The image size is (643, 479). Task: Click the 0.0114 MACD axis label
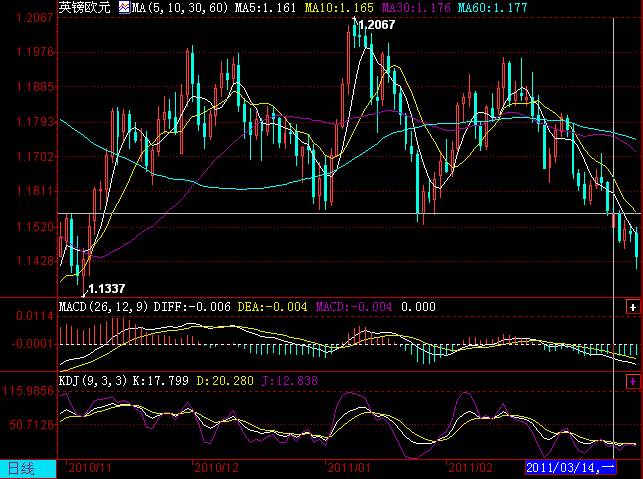[x=35, y=316]
